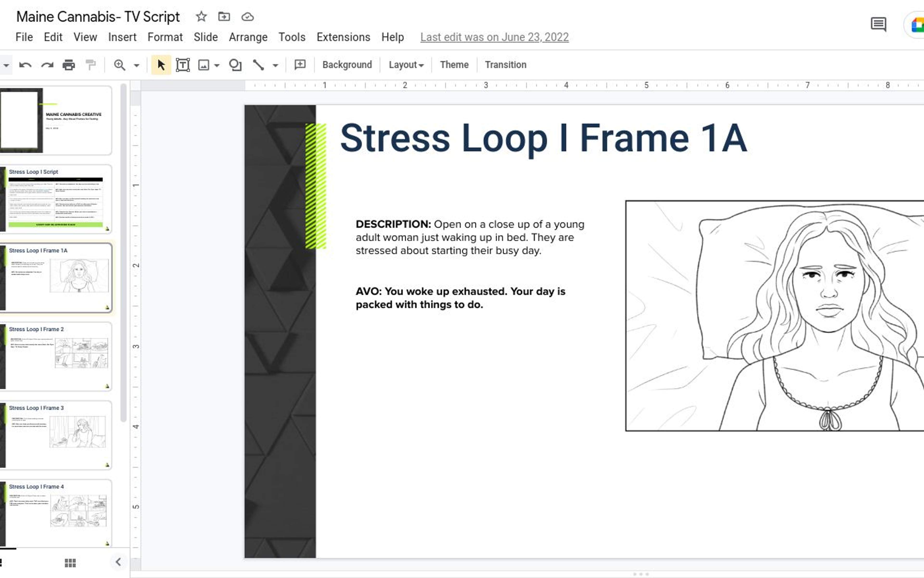924x578 pixels.
Task: Click the speaker notes drag handle dots
Action: click(641, 574)
